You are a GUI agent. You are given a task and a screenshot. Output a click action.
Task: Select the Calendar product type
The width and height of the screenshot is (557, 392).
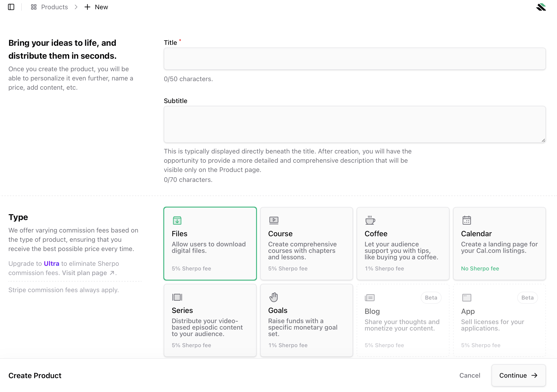point(499,244)
